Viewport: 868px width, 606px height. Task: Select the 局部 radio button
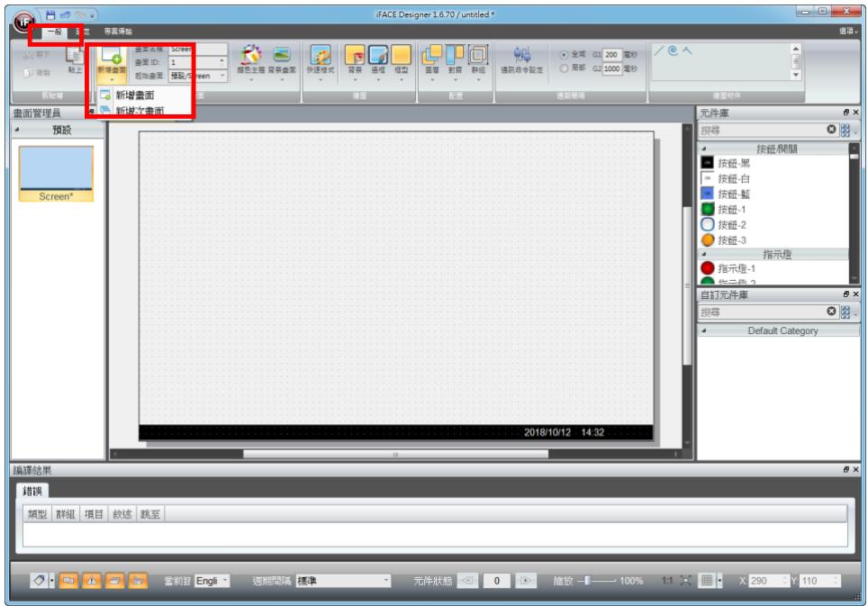coord(564,68)
